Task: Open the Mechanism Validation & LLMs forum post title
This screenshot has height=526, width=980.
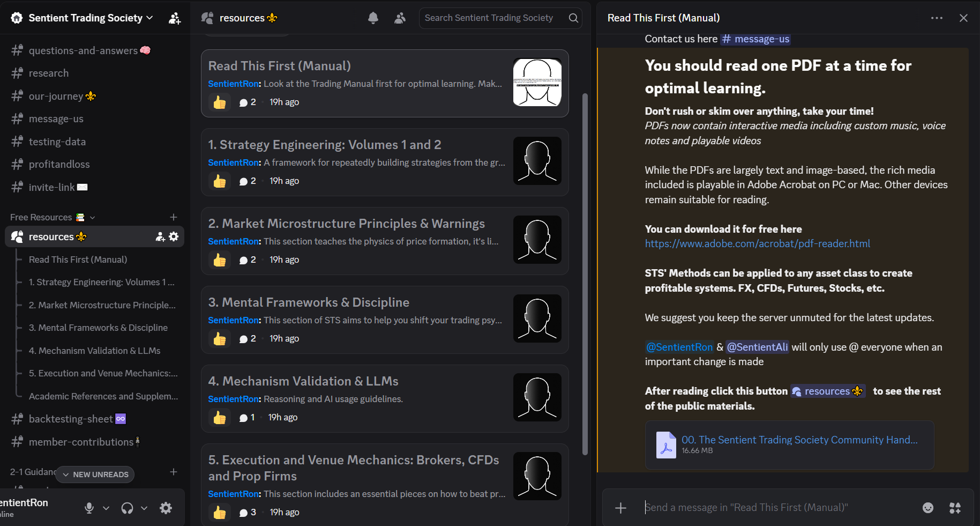Action: pos(303,381)
